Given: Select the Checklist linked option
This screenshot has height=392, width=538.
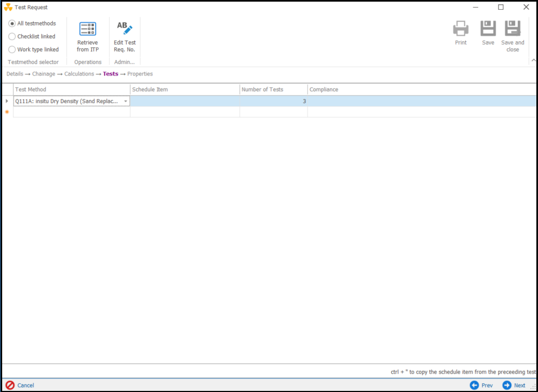Looking at the screenshot, I should (x=12, y=36).
